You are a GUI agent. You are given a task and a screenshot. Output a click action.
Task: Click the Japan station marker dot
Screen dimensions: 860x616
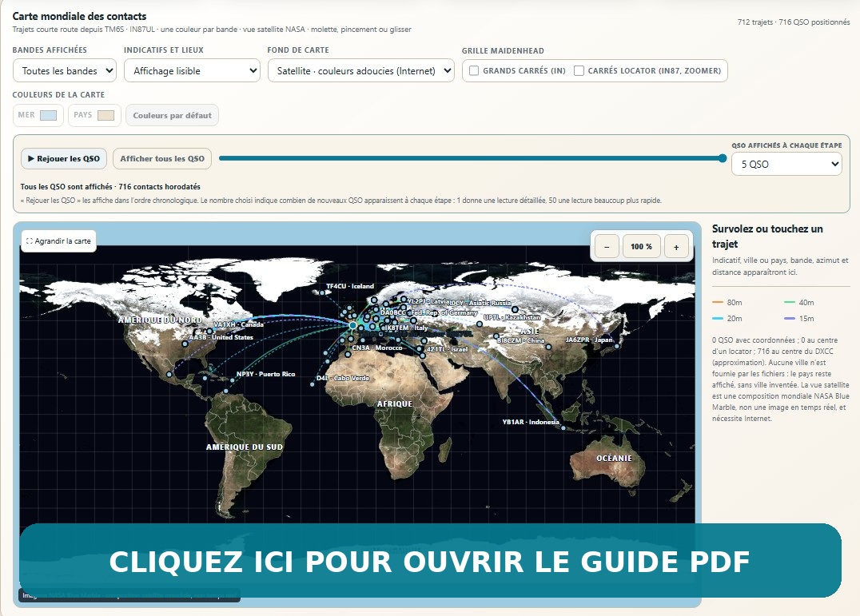616,347
